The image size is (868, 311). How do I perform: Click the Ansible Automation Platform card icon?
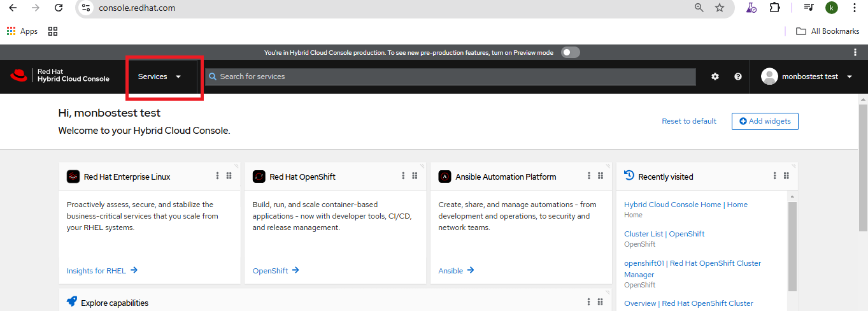[x=445, y=177]
